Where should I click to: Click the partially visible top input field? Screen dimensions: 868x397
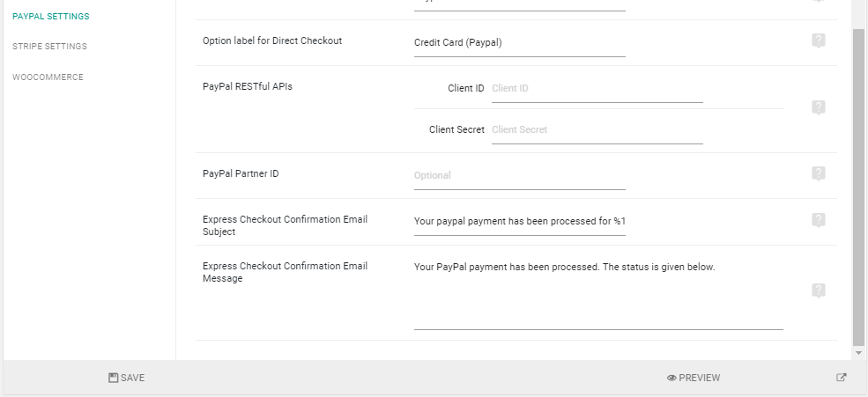[520, 5]
